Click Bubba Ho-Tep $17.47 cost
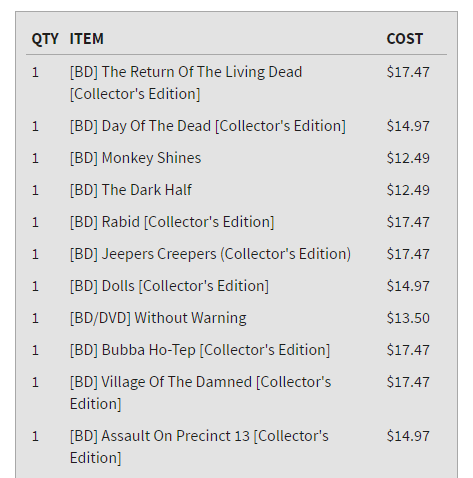The width and height of the screenshot is (473, 478). pos(408,350)
